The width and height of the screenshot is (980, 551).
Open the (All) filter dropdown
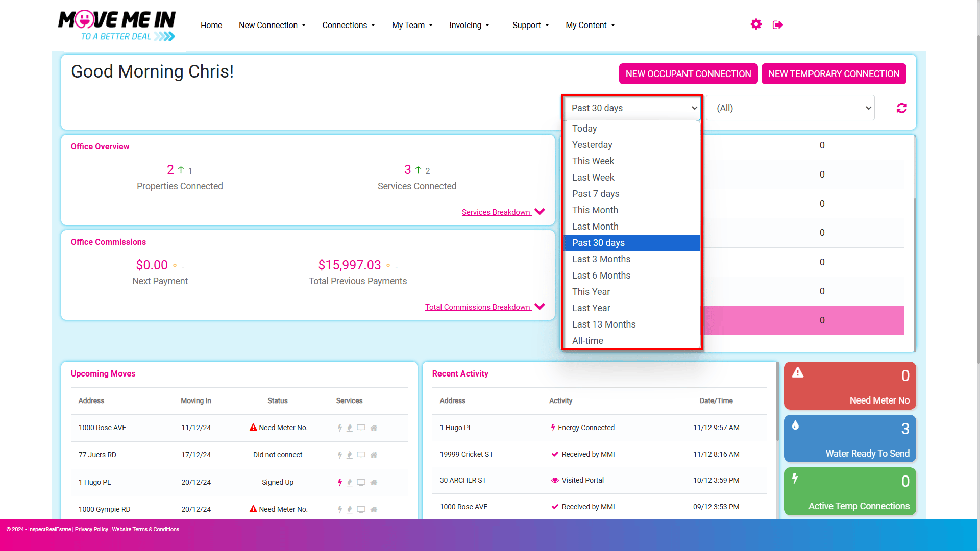coord(790,108)
